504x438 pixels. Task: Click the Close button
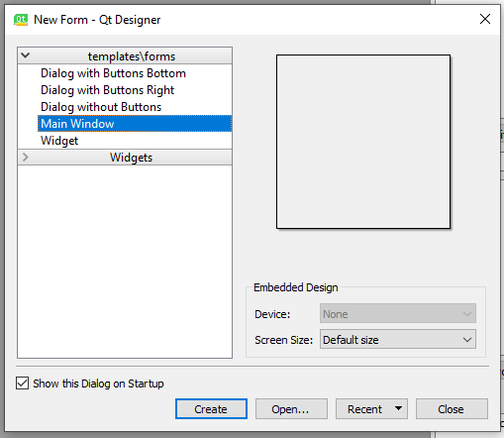tap(452, 409)
